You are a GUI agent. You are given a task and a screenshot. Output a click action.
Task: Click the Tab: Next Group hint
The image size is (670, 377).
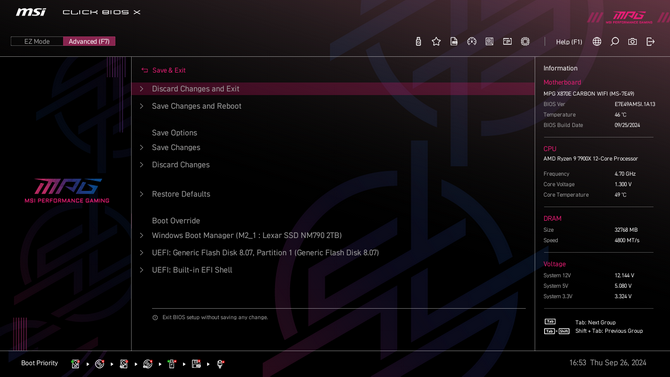point(595,323)
